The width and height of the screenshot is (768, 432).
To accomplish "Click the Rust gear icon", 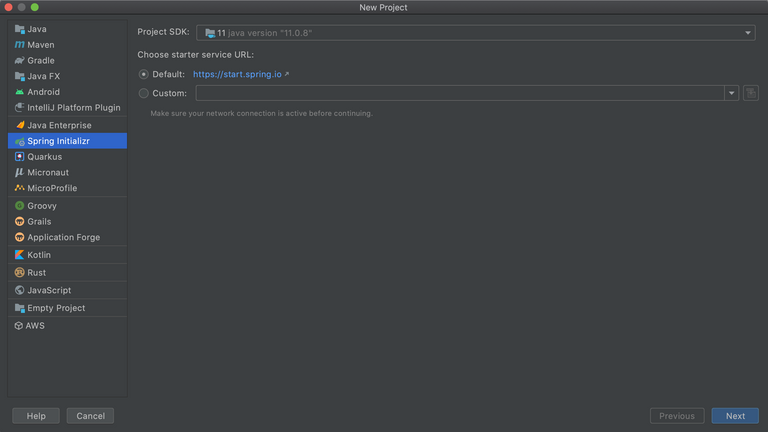I will 20,272.
